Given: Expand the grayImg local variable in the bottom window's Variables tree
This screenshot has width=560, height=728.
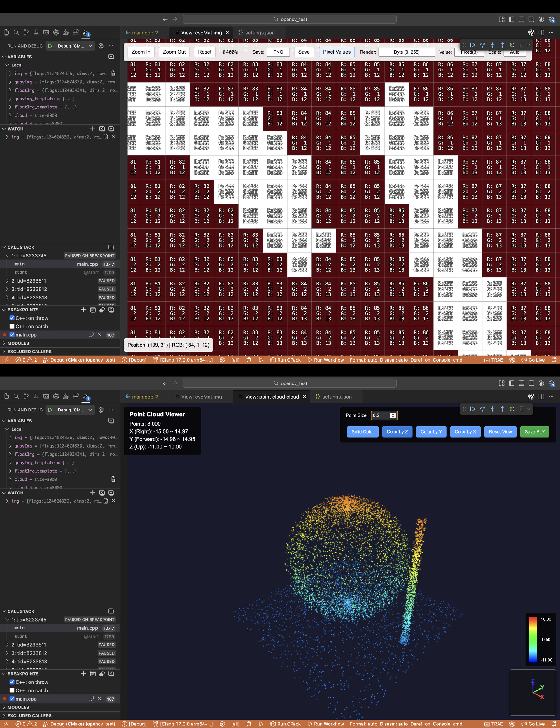Looking at the screenshot, I should pyautogui.click(x=10, y=446).
